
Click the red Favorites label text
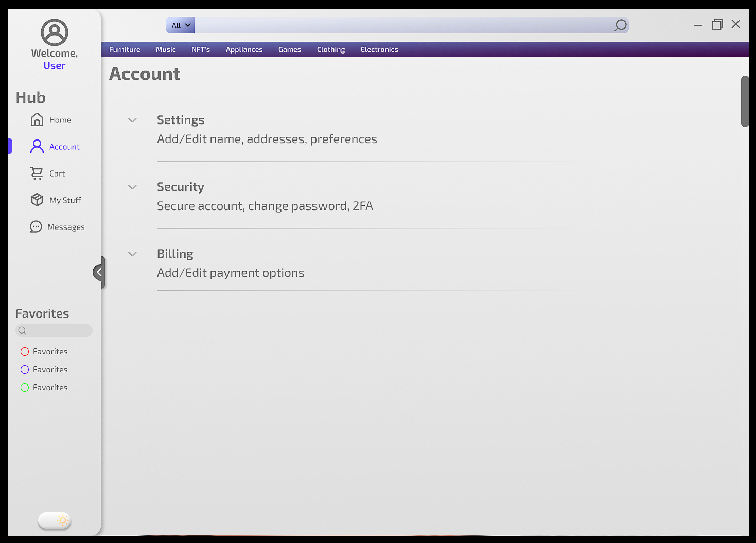click(50, 352)
